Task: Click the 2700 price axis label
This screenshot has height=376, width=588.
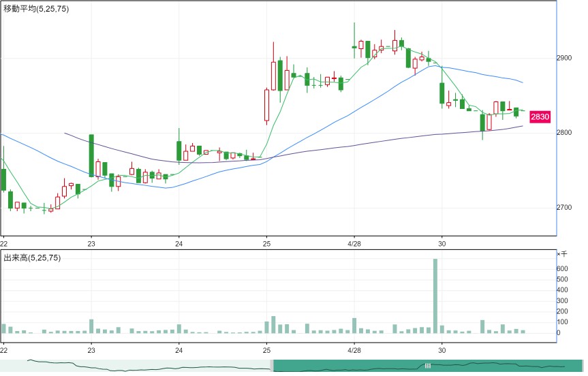Action: pyautogui.click(x=564, y=207)
